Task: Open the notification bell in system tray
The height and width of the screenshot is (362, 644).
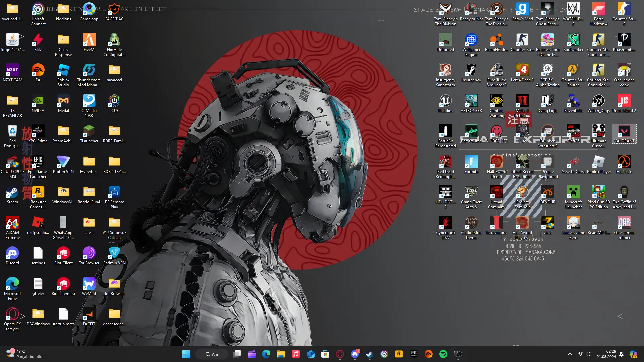Action: click(621, 354)
